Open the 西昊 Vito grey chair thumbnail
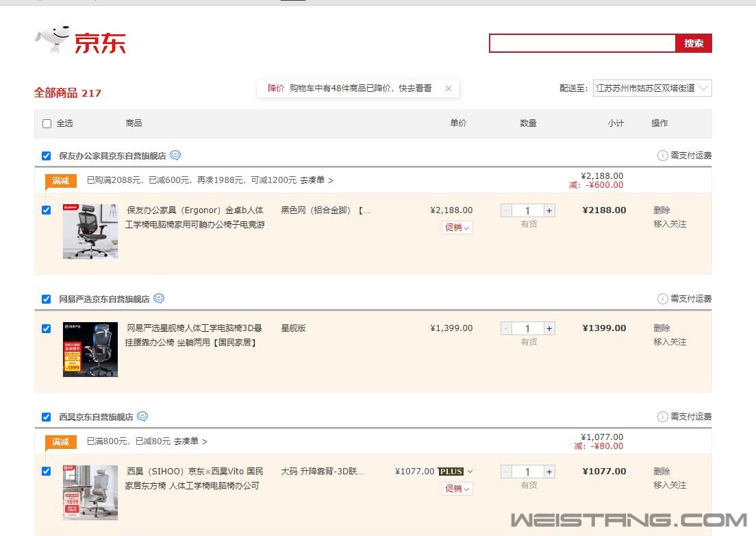Viewport: 756px width, 536px height. click(x=90, y=493)
